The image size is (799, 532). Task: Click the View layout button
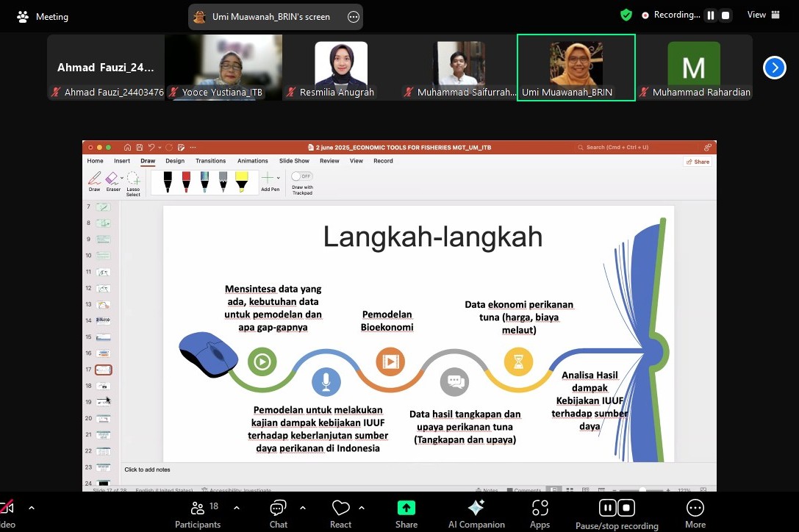point(763,15)
